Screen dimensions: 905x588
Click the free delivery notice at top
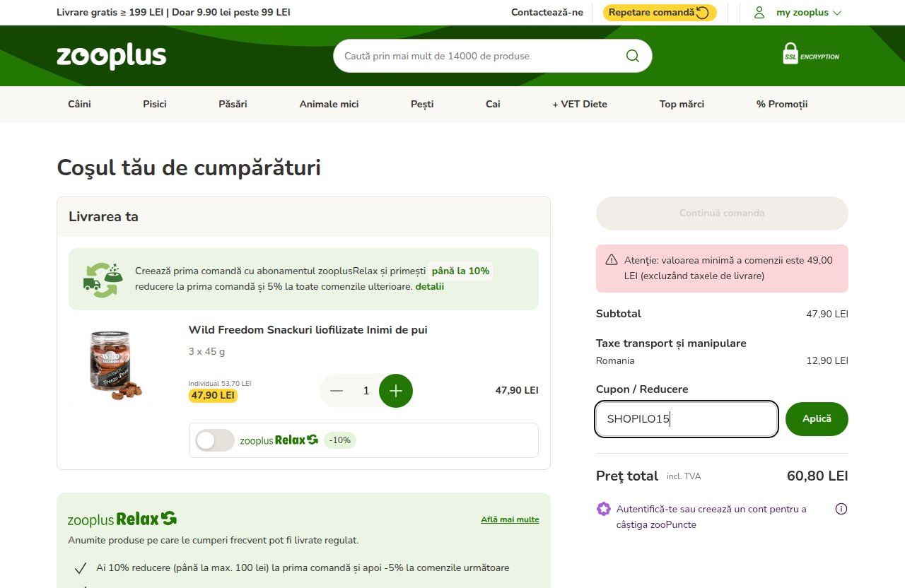[x=173, y=12]
